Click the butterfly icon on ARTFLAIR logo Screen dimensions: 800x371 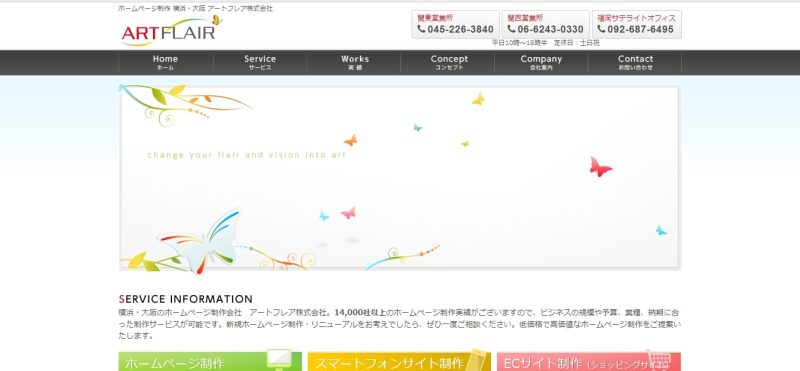click(217, 20)
